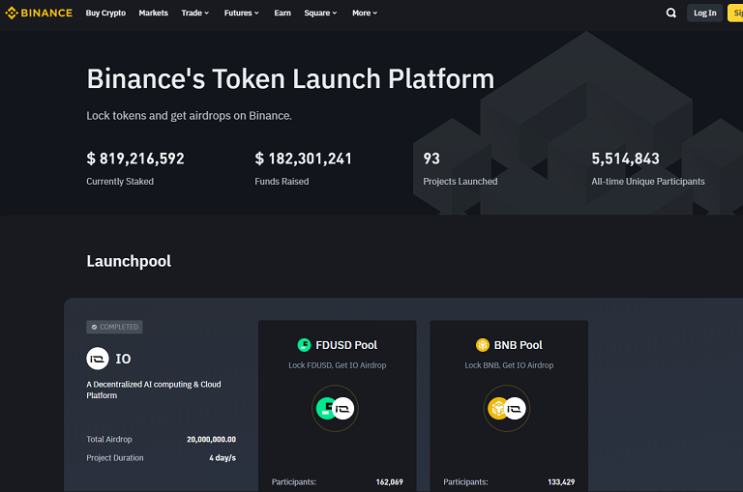Go to the Markets page
This screenshot has height=492, width=743.
click(153, 13)
